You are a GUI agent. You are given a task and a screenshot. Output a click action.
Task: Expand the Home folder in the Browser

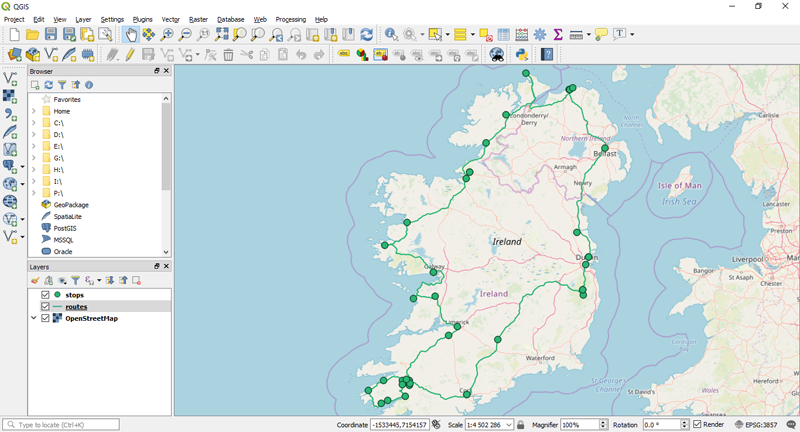(x=34, y=111)
